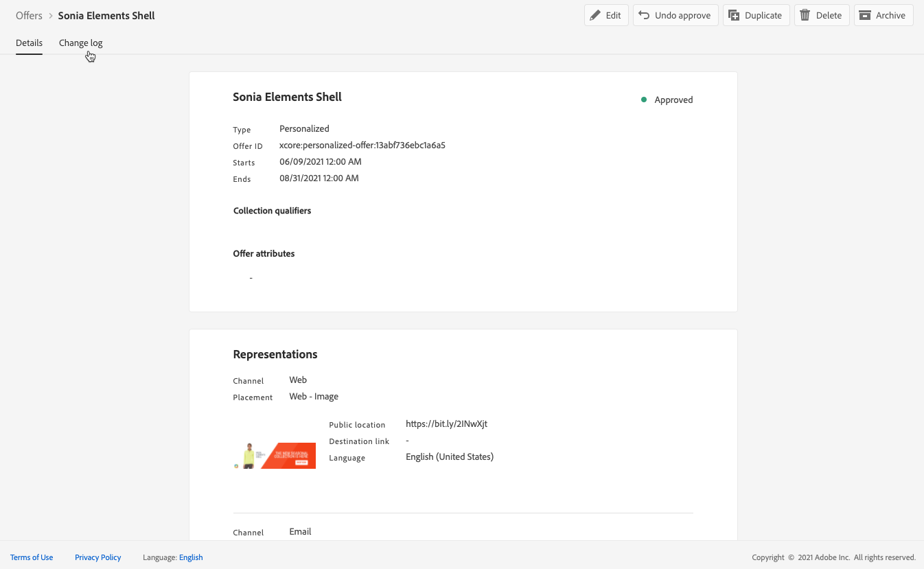Change language via English link
Screen dimensions: 924x569
tap(191, 557)
